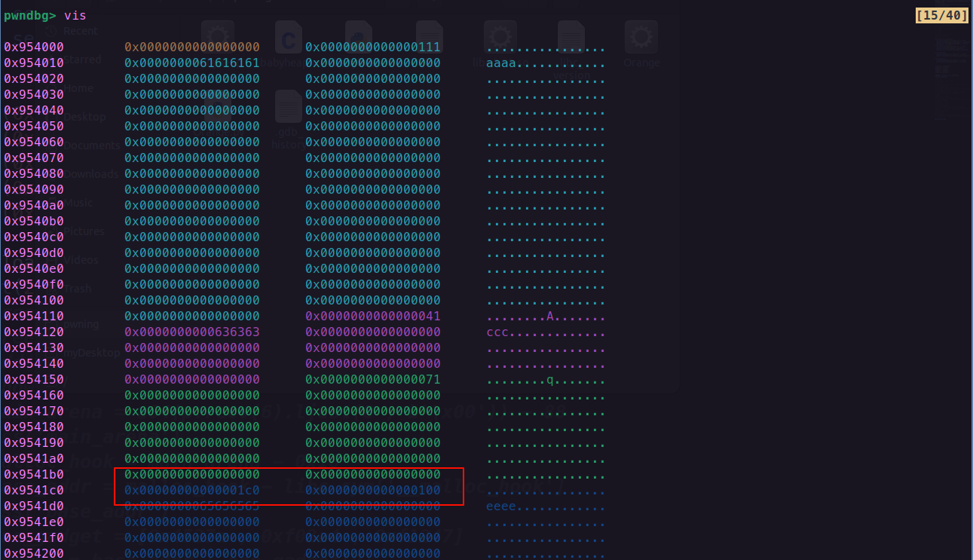Click address 0x954080

34,173
